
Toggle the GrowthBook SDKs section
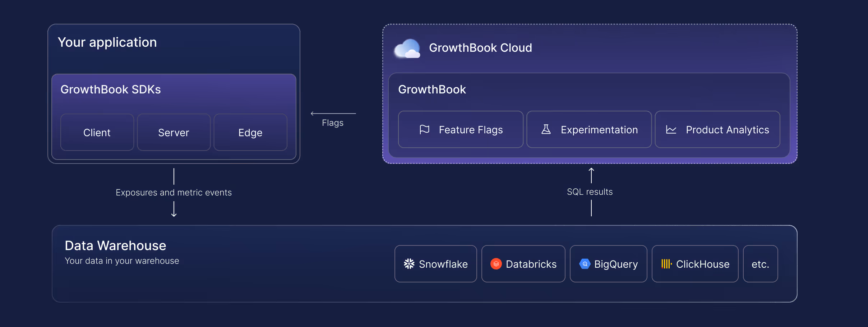pos(110,89)
